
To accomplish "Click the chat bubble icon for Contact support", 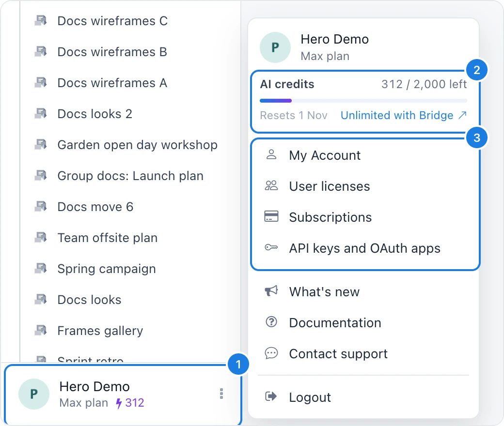I will (x=271, y=353).
